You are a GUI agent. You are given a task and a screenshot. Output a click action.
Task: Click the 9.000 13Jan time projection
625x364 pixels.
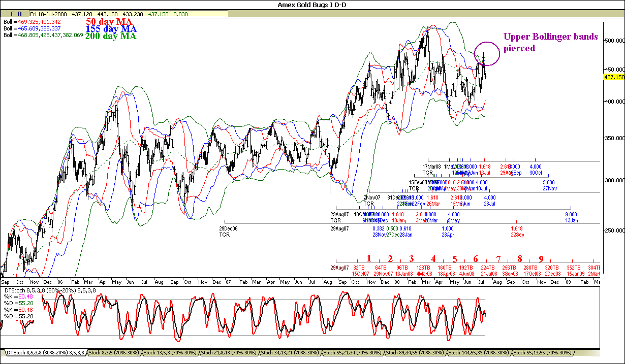click(x=571, y=217)
